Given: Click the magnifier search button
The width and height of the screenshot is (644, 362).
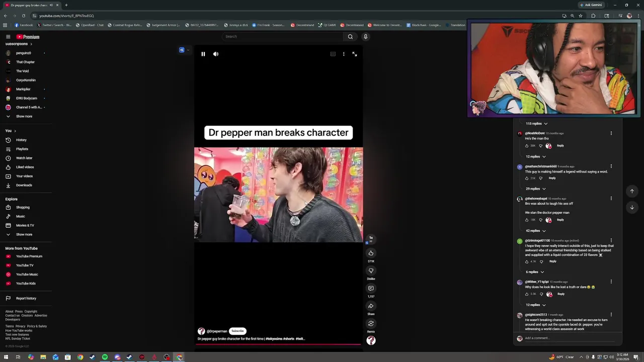Looking at the screenshot, I should pyautogui.click(x=350, y=36).
